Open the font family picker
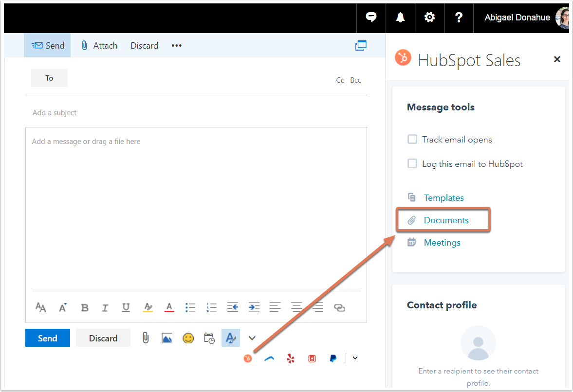Image resolution: width=573 pixels, height=392 pixels. pyautogui.click(x=41, y=307)
